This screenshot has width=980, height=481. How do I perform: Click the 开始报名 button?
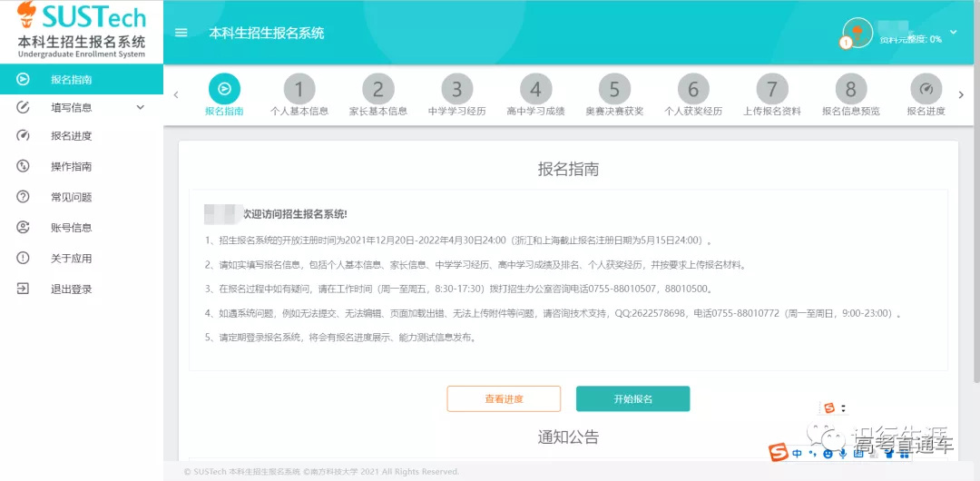coord(632,398)
